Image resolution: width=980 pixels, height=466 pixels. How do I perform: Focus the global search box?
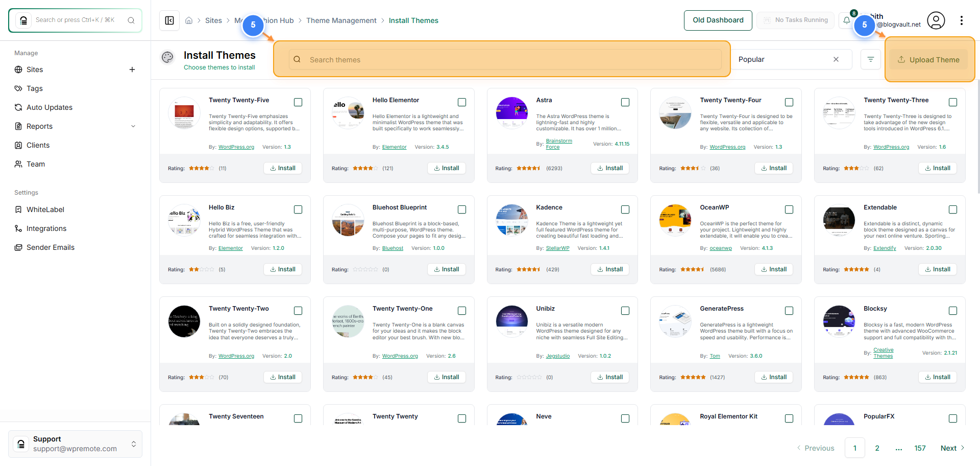tap(75, 20)
